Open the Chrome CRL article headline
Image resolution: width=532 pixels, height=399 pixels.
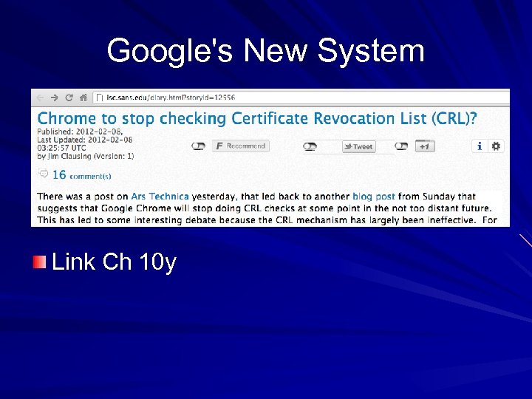(x=257, y=119)
